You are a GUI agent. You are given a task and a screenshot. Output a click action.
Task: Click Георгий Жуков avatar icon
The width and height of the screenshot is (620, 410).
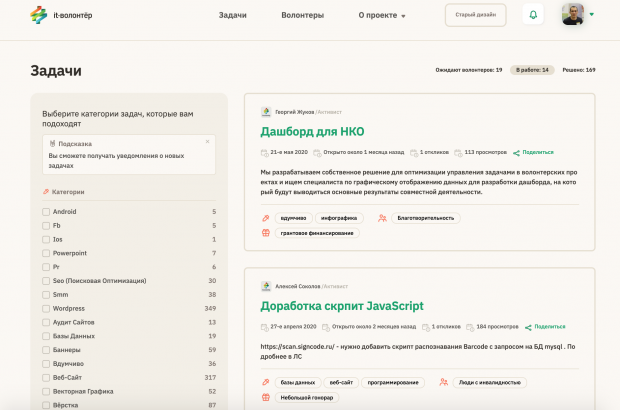point(266,112)
